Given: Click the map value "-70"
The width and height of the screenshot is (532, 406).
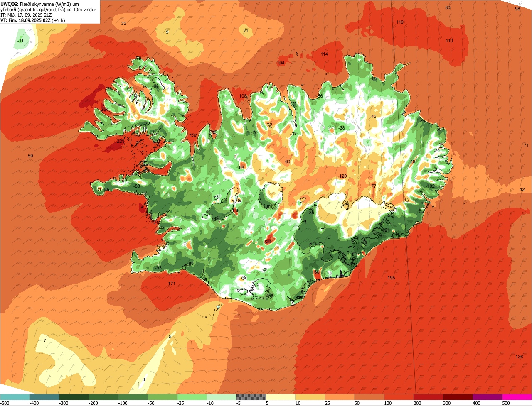Looking at the screenshot, I should coord(254,133).
